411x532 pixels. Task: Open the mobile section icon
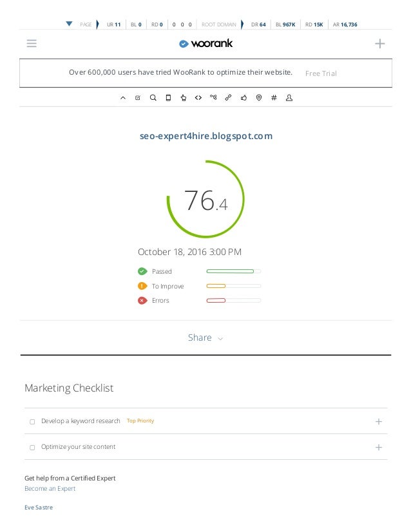point(168,98)
